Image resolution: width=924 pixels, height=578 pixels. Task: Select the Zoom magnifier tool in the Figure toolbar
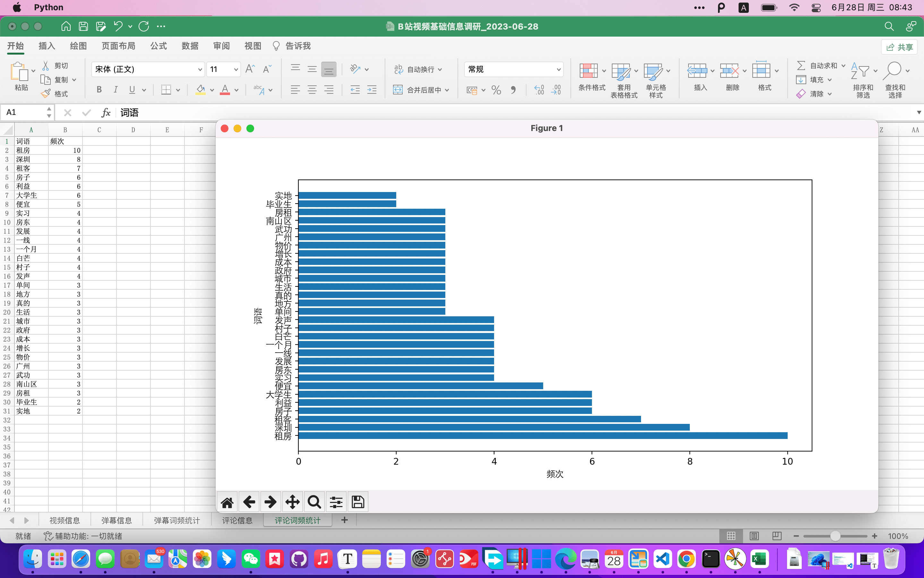point(314,502)
